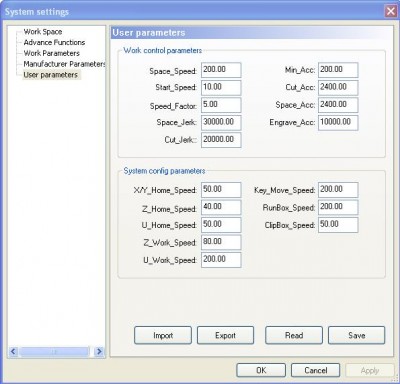Image resolution: width=400 pixels, height=384 pixels.
Task: Click the RunBox_Speed input field
Action: click(338, 207)
